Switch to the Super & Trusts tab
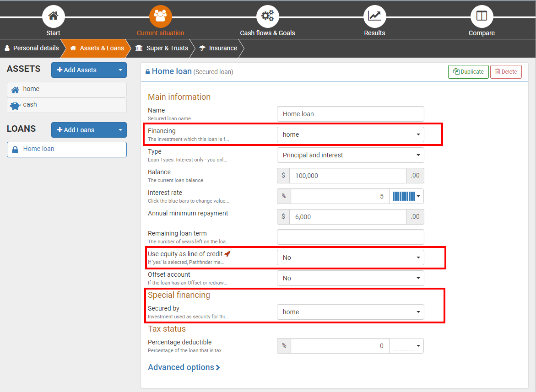This screenshot has width=536, height=392. click(162, 48)
